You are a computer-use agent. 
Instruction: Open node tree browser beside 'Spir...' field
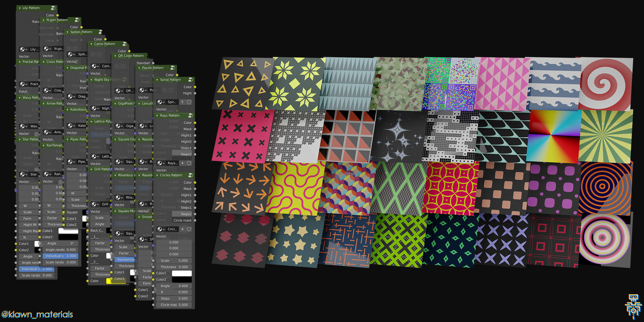click(161, 102)
